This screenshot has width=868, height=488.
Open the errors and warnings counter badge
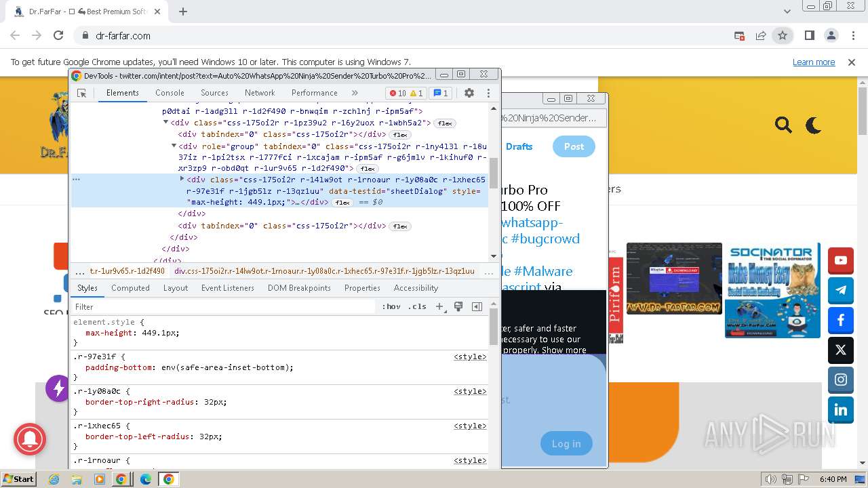(406, 93)
